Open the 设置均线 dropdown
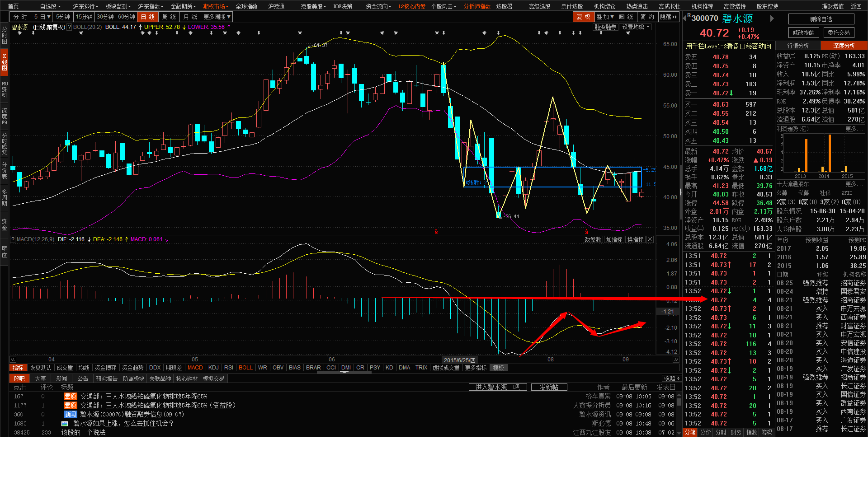The width and height of the screenshot is (868, 486). pos(636,27)
